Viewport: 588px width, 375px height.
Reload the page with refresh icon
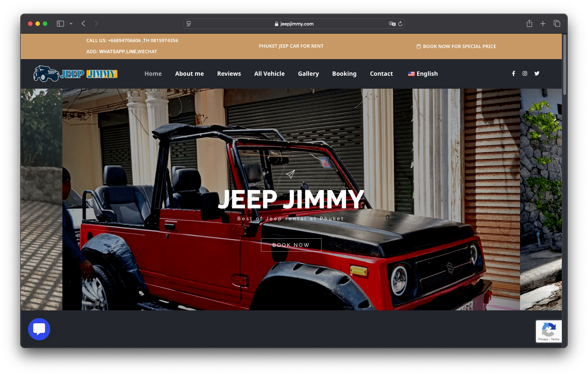pyautogui.click(x=400, y=24)
